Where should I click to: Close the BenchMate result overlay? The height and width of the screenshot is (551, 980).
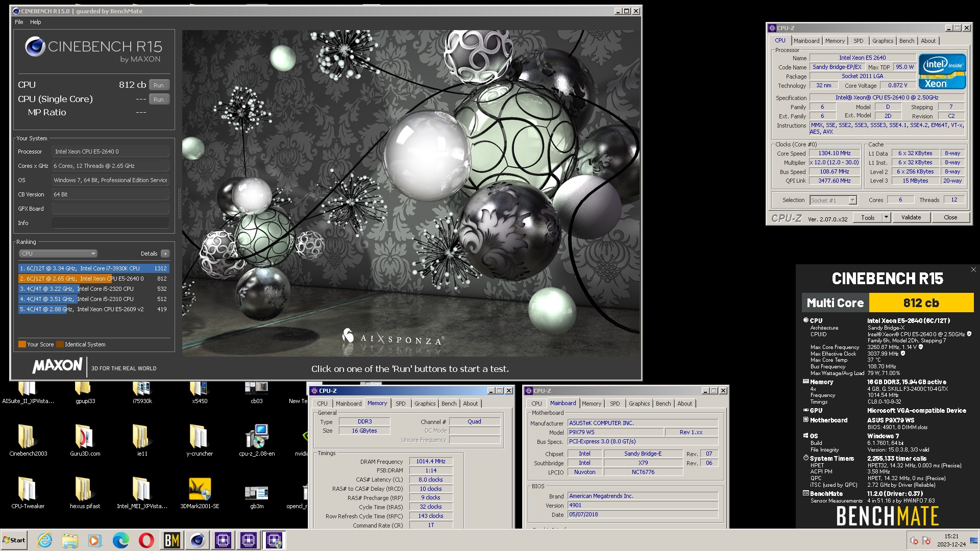pyautogui.click(x=973, y=270)
